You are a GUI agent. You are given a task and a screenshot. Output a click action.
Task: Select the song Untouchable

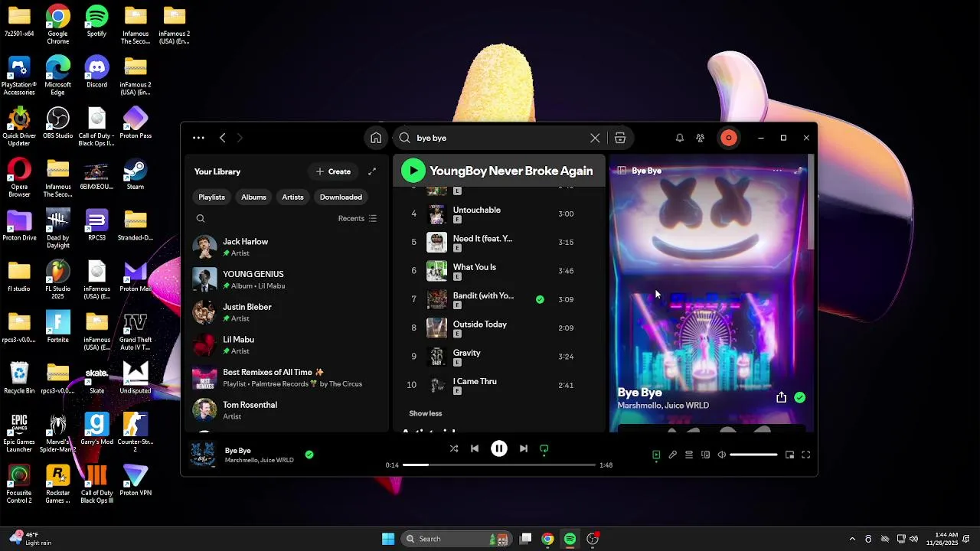pyautogui.click(x=476, y=210)
